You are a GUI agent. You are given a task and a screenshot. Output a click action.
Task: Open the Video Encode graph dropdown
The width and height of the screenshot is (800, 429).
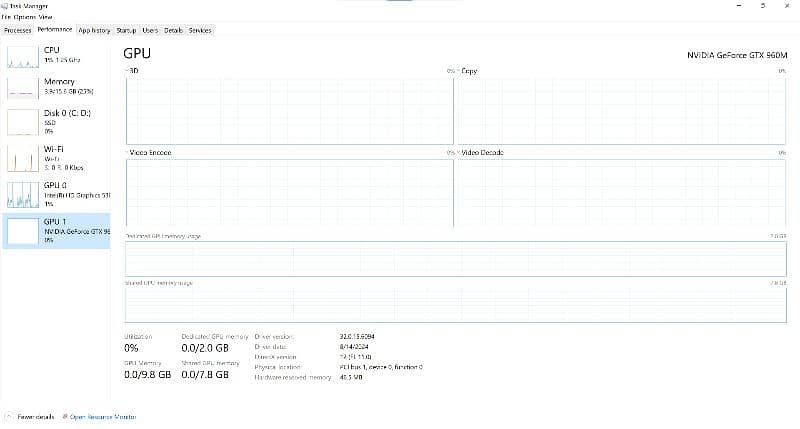pos(127,153)
